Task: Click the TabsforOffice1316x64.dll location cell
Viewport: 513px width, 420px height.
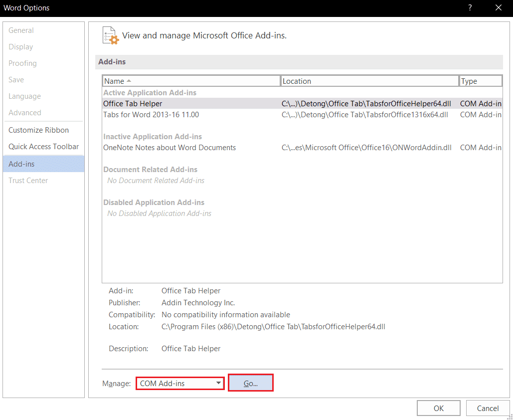Action: [x=365, y=115]
